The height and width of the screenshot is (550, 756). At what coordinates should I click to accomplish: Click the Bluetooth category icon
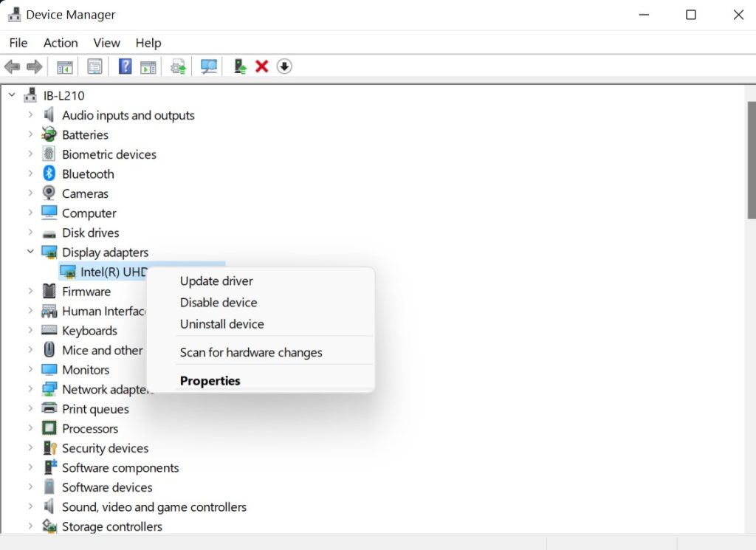click(49, 173)
